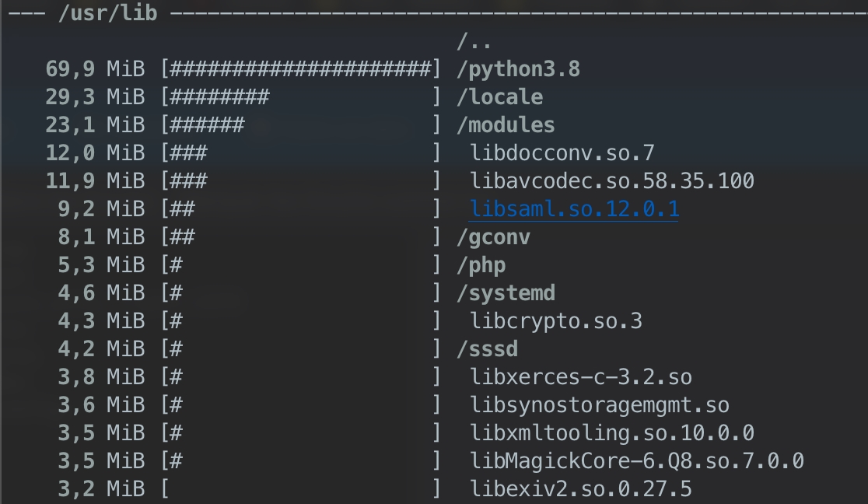Viewport: 868px width, 504px height.
Task: Open the /sssd directory
Action: click(x=487, y=349)
